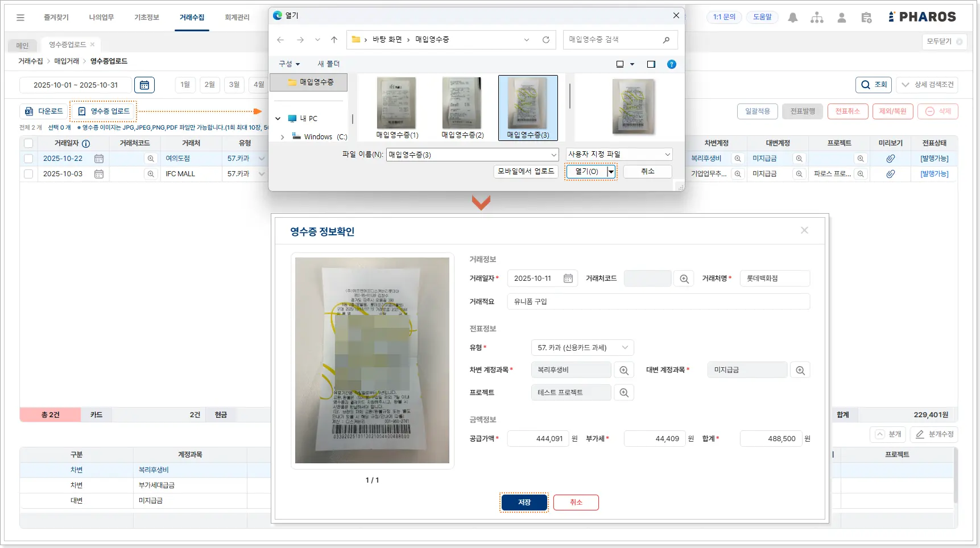Image resolution: width=980 pixels, height=548 pixels.
Task: Open the date range calendar picker
Action: point(144,85)
